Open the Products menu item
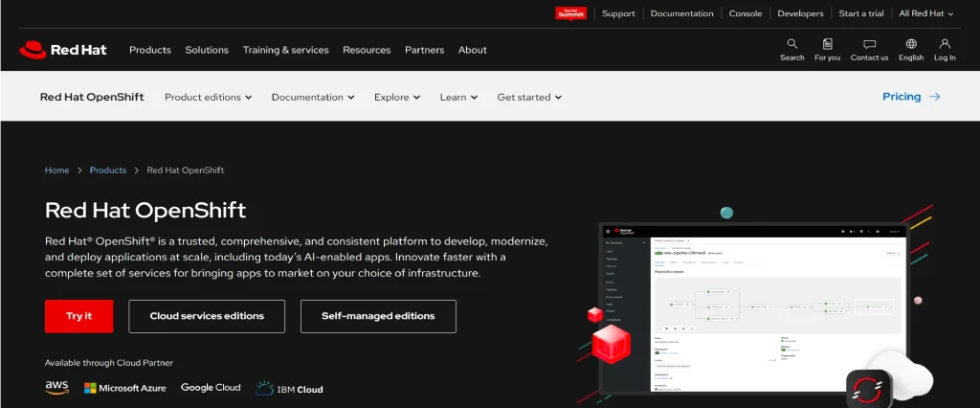The width and height of the screenshot is (980, 408). pos(150,50)
